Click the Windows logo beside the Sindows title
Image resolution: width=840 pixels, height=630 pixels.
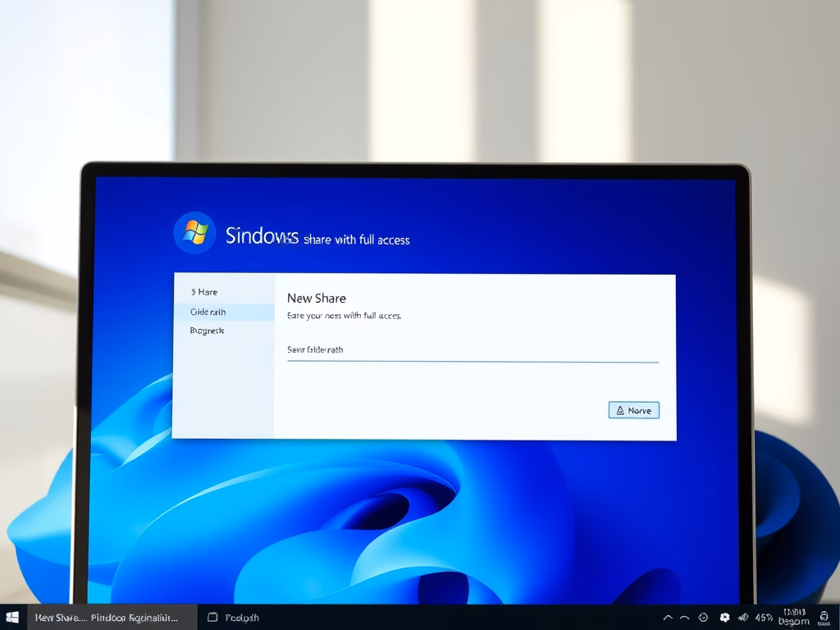pyautogui.click(x=195, y=233)
